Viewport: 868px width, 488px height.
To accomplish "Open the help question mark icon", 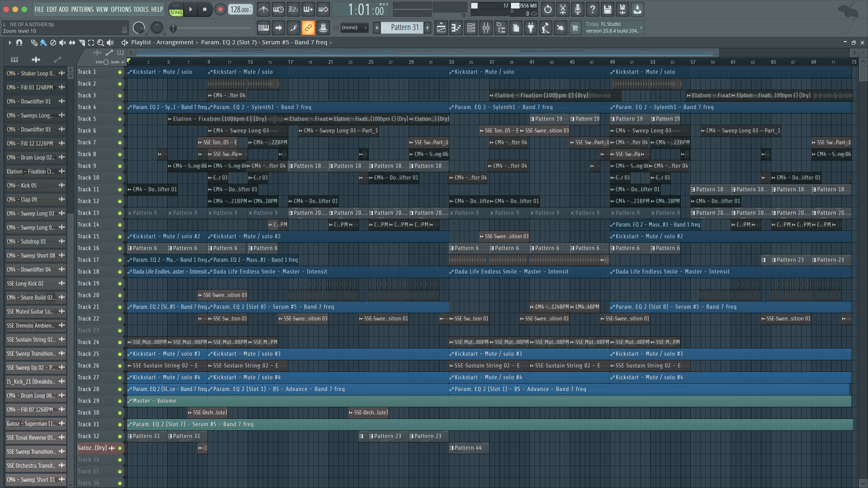I will tap(592, 9).
